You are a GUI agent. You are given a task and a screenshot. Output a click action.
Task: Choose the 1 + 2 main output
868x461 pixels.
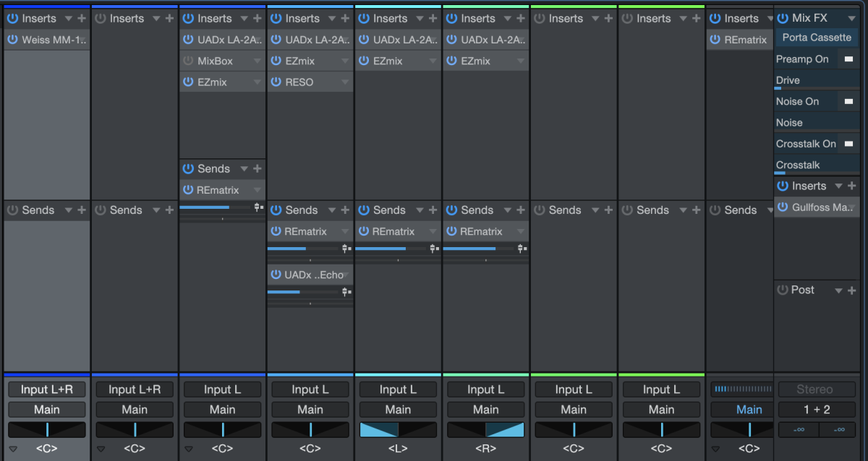click(x=815, y=410)
